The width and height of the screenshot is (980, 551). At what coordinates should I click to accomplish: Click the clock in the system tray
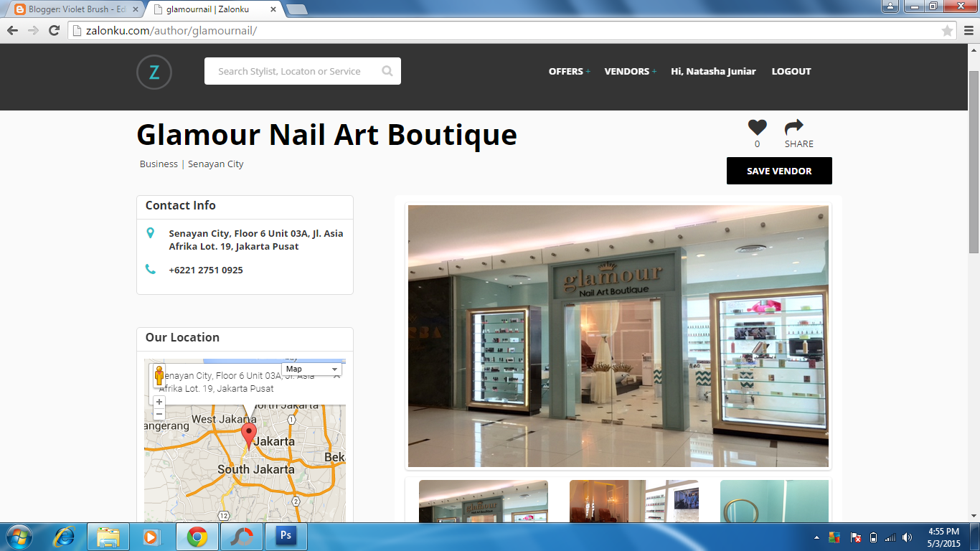(943, 537)
